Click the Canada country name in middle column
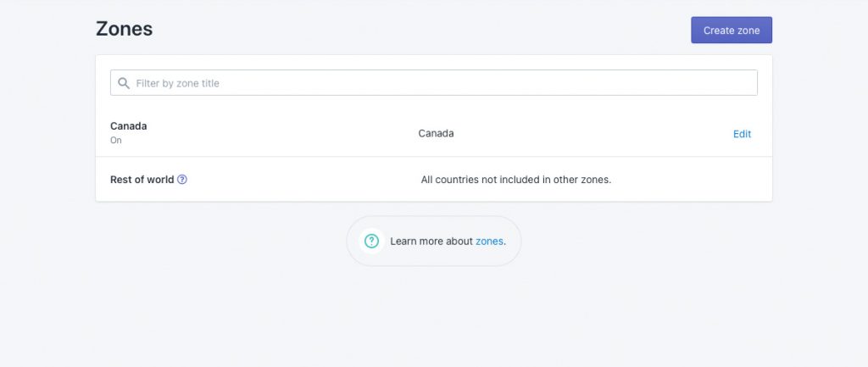The height and width of the screenshot is (367, 868). point(436,133)
